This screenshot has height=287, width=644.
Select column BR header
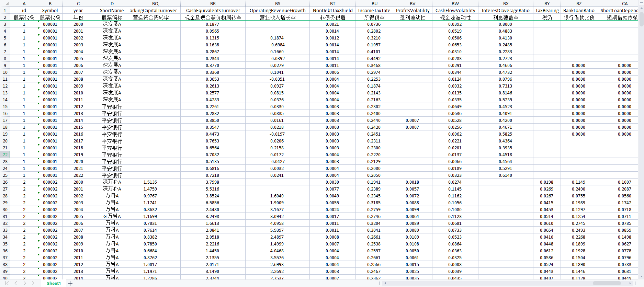(x=213, y=3)
